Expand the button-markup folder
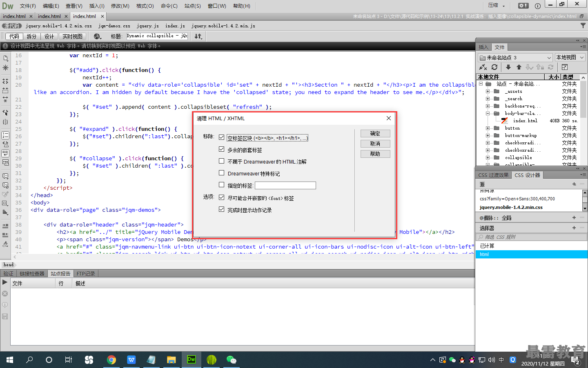 [488, 135]
